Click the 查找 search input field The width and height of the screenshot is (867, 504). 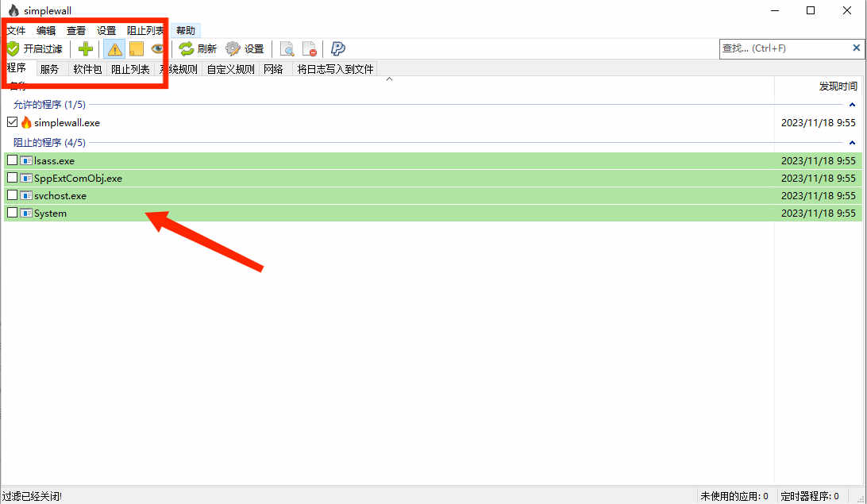[x=785, y=48]
